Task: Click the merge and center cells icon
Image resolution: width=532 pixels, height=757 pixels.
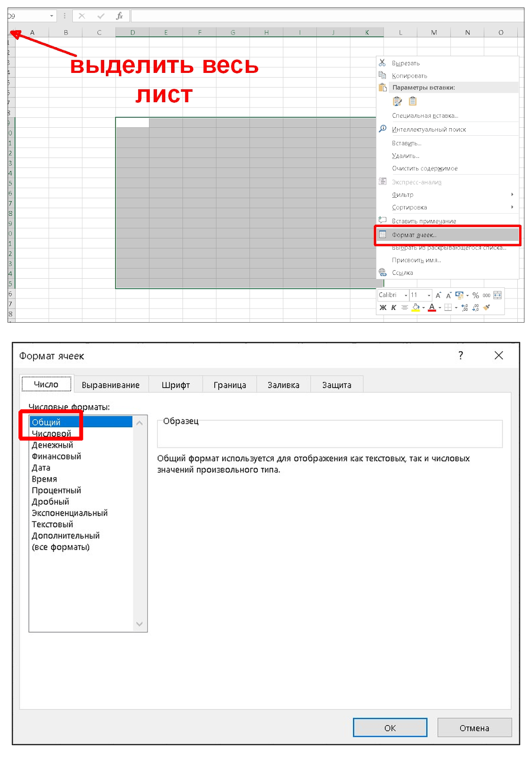Action: click(497, 295)
